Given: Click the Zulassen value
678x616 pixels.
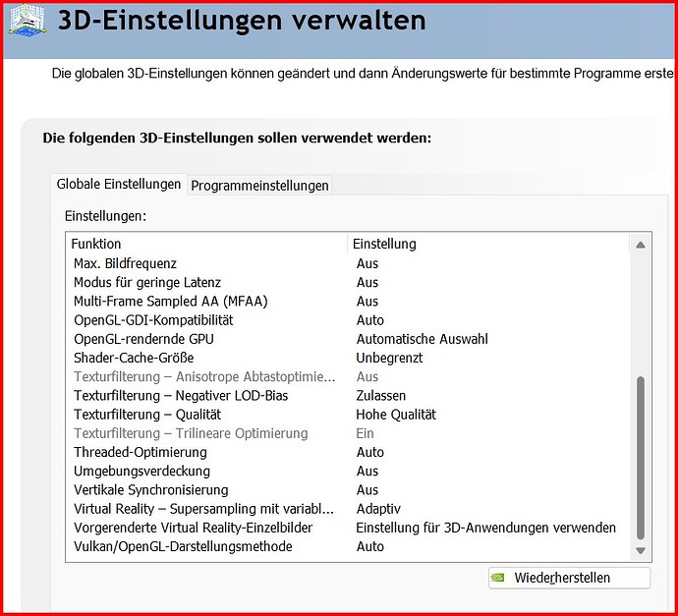Looking at the screenshot, I should tap(381, 396).
